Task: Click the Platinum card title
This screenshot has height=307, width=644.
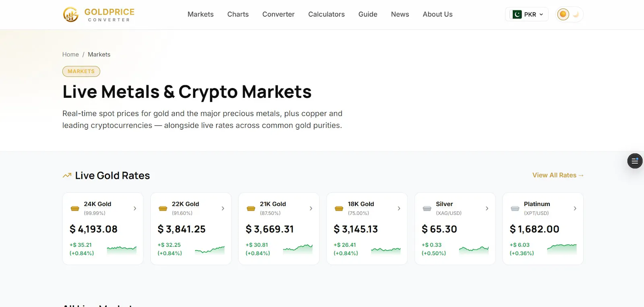Action: pos(537,204)
